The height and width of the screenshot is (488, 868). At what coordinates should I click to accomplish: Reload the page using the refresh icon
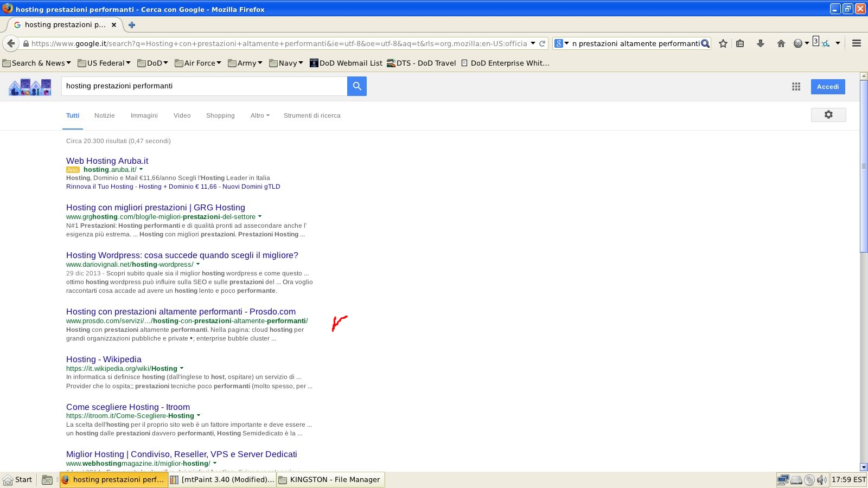[x=542, y=43]
